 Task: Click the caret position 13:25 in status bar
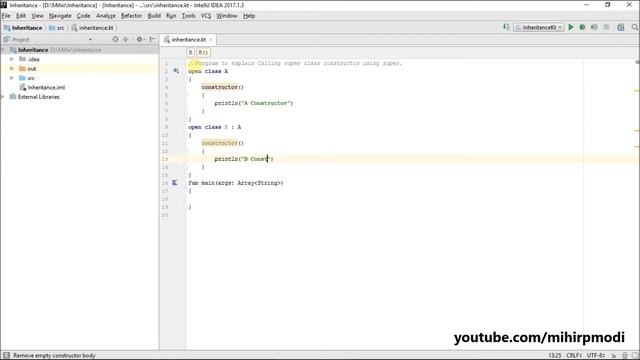(x=555, y=356)
